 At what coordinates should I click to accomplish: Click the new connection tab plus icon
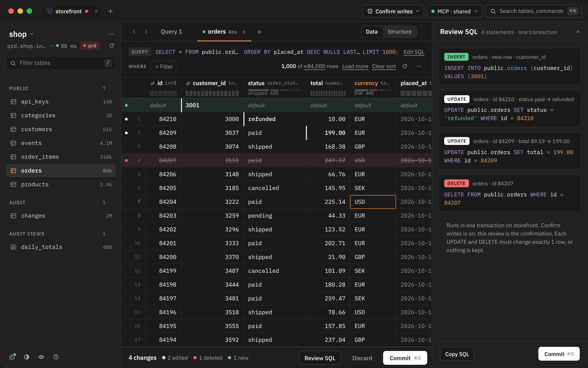110,11
